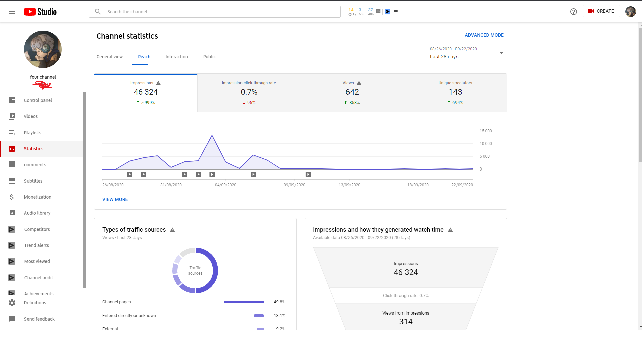The image size is (644, 337).
Task: Select the Impression click-through rate card
Action: 249,93
